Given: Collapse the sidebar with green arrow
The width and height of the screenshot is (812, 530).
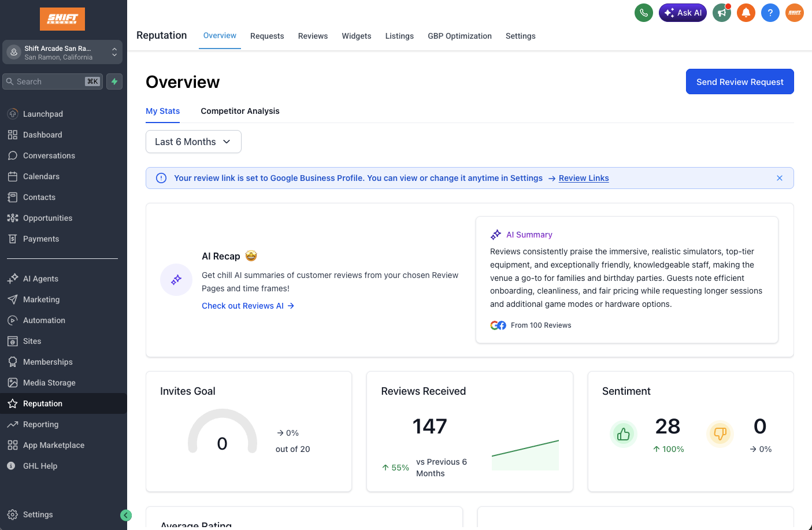Looking at the screenshot, I should 126,515.
